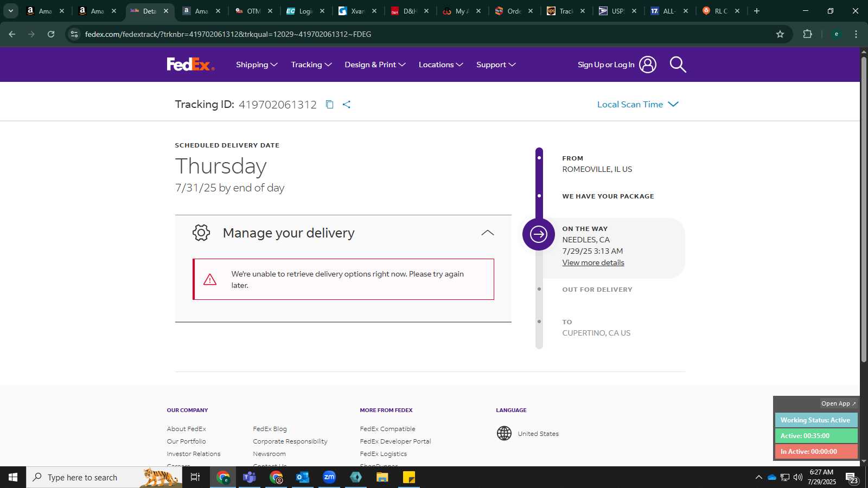Screen dimensions: 868x488
Task: Open the Local Scan Time dropdown
Action: (x=637, y=104)
